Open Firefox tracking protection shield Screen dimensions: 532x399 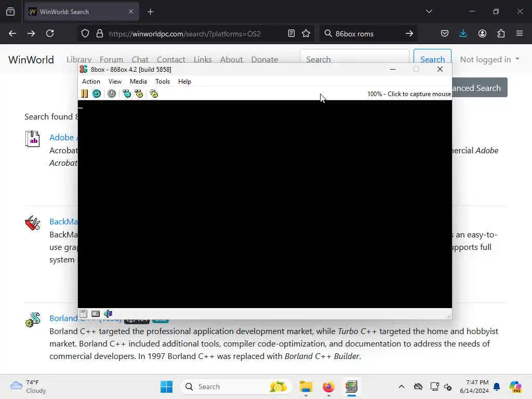point(85,34)
